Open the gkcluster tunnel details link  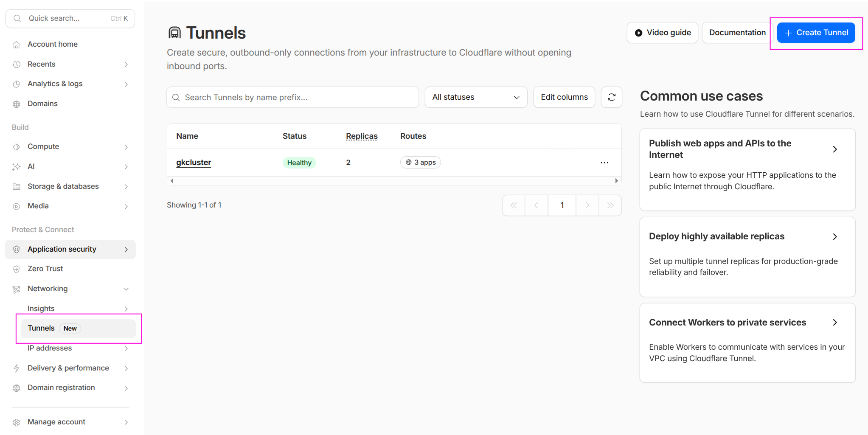[193, 162]
